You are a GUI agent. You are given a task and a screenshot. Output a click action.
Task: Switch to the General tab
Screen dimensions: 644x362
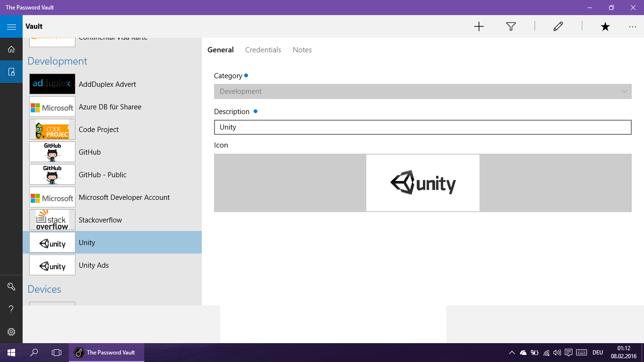pos(221,50)
